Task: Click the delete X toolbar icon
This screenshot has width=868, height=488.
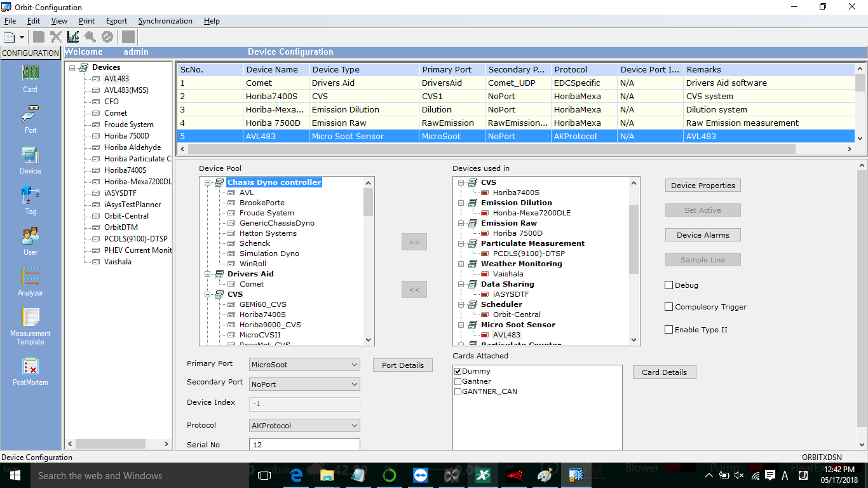Action: coord(56,37)
